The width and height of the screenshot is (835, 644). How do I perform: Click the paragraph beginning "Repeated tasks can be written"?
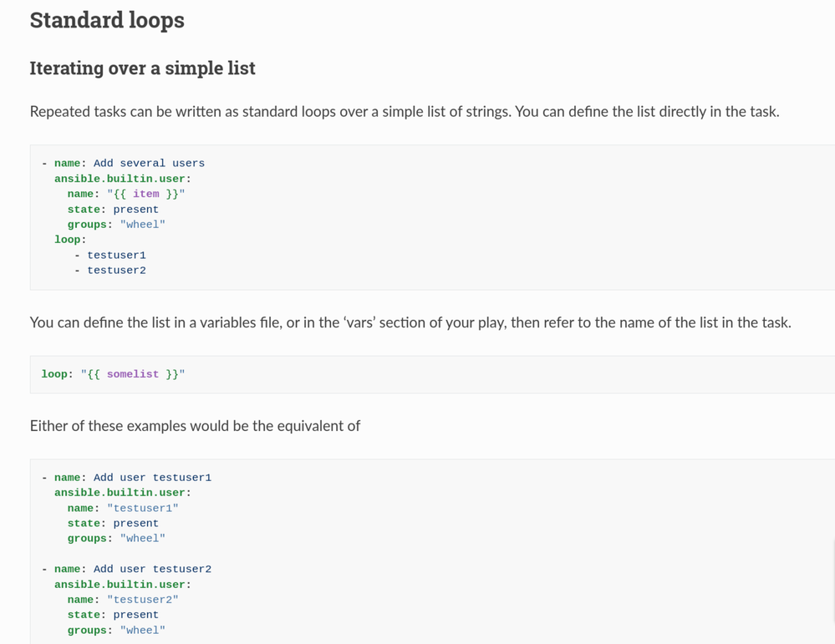[404, 112]
